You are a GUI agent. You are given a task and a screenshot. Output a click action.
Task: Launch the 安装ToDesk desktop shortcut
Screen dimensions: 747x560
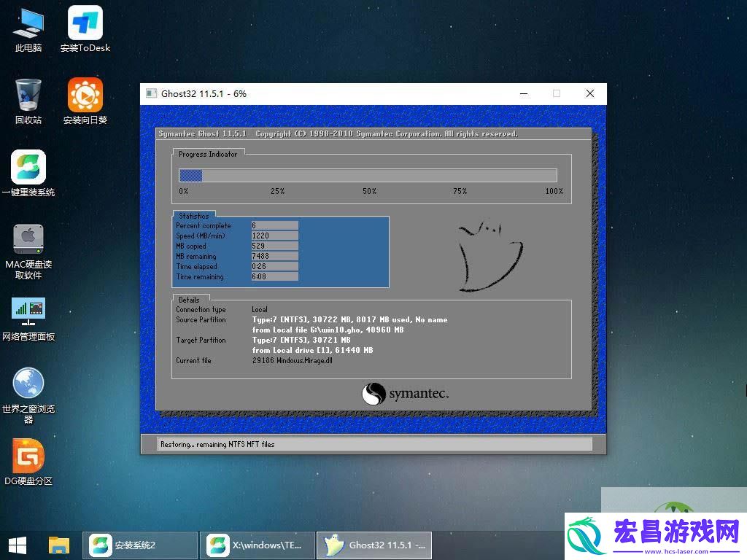click(x=85, y=29)
